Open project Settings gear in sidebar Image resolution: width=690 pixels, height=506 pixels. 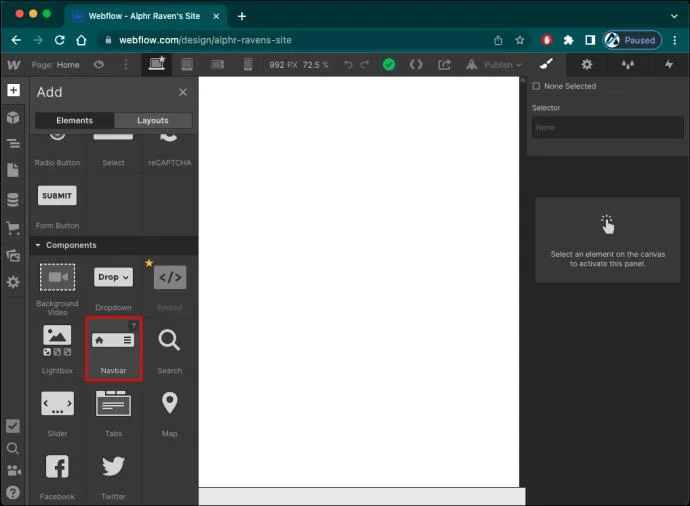13,282
